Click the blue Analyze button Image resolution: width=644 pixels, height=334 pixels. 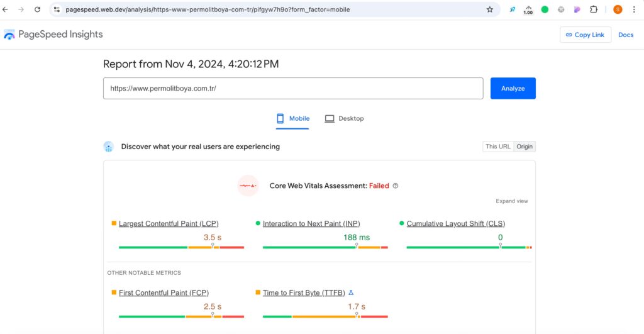pos(513,88)
